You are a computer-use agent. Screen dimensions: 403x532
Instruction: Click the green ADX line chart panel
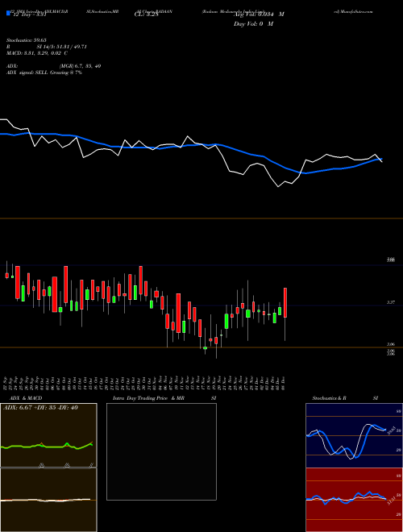(x=48, y=435)
